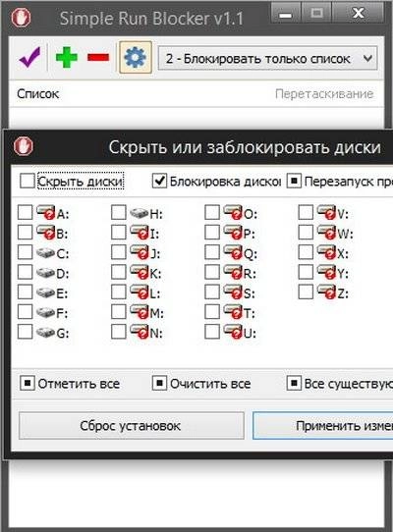This screenshot has height=532, width=393.
Task: Click the G: hard drive icon
Action: click(x=45, y=332)
